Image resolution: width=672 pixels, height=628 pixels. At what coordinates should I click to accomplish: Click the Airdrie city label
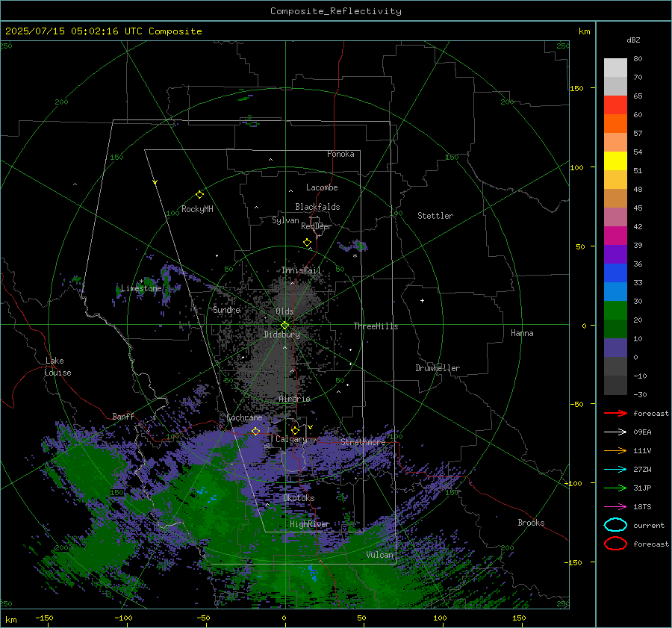pos(294,399)
